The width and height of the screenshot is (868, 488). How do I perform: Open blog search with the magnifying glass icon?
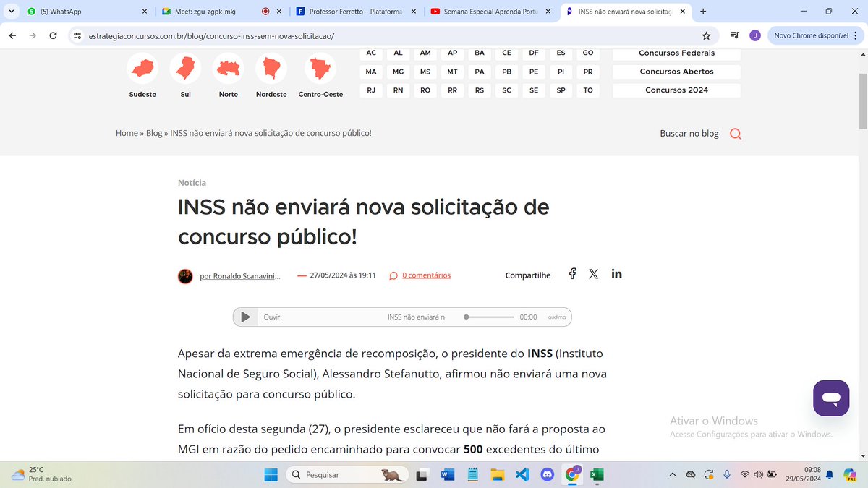(x=736, y=134)
